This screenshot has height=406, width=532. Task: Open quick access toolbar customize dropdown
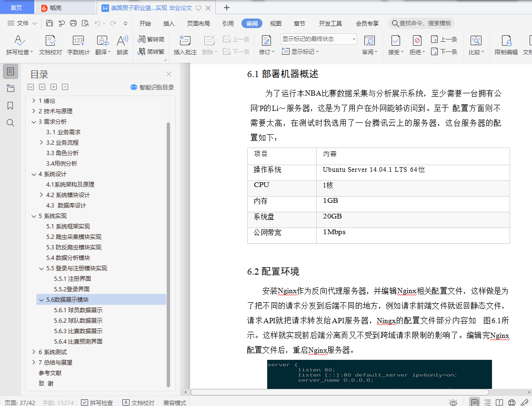coord(126,23)
